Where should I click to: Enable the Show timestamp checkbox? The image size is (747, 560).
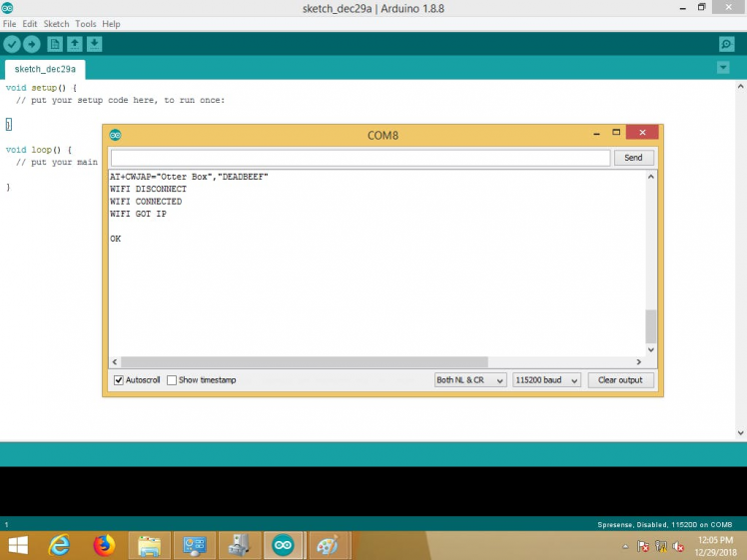click(x=172, y=380)
